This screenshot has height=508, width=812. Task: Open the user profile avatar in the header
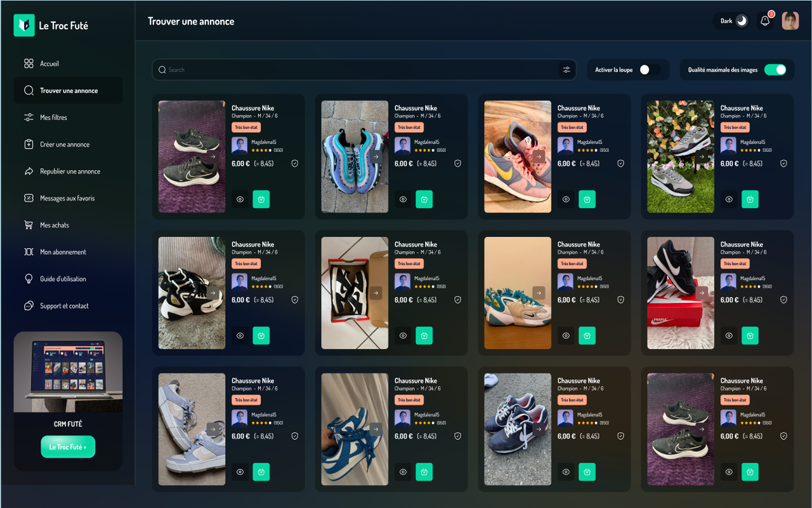(x=790, y=21)
